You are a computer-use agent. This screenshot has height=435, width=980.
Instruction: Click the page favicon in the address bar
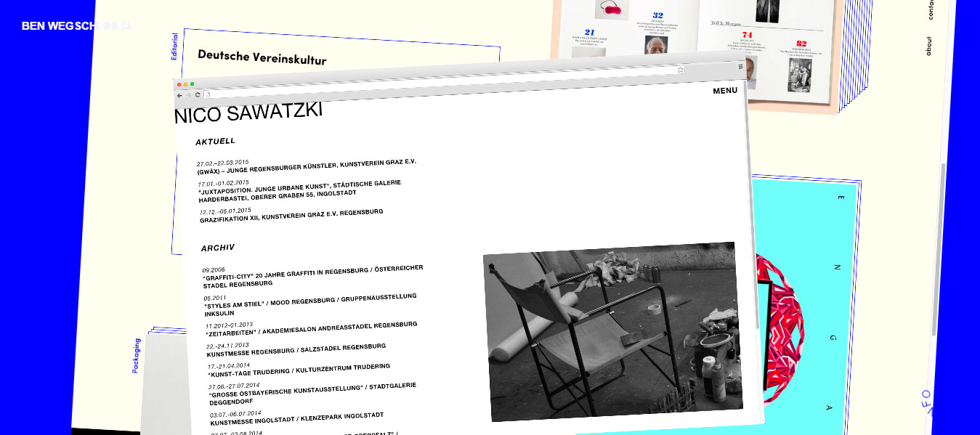tap(208, 95)
